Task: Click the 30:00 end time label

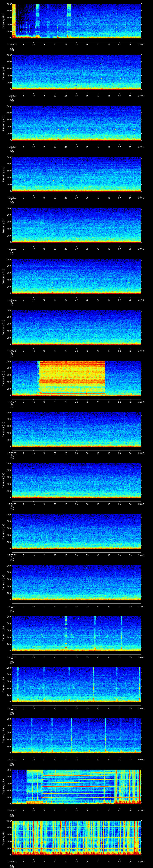Action: coord(141,249)
